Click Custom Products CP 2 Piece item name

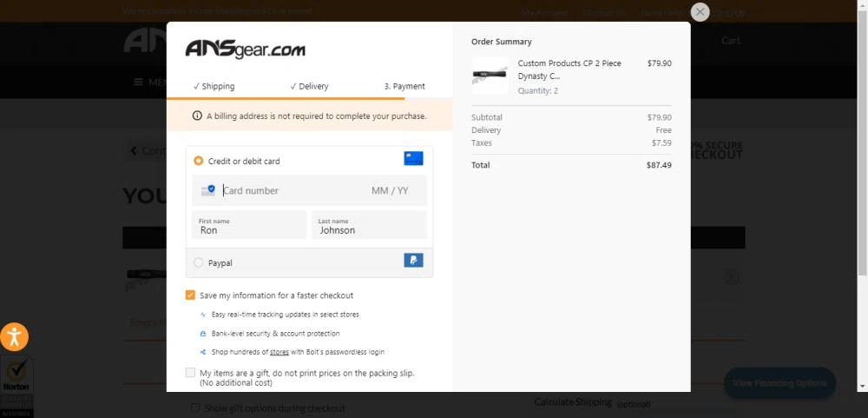click(569, 70)
